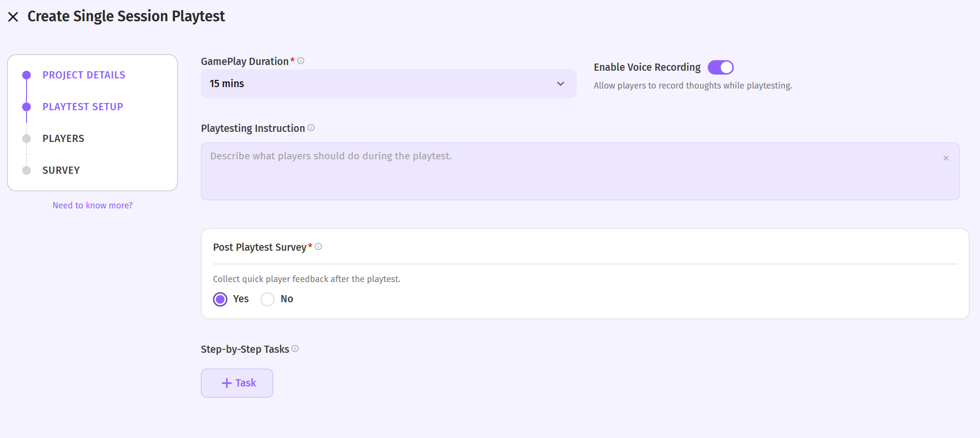The image size is (980, 438).
Task: Click the Playtesting Instruction info icon
Action: (x=311, y=128)
